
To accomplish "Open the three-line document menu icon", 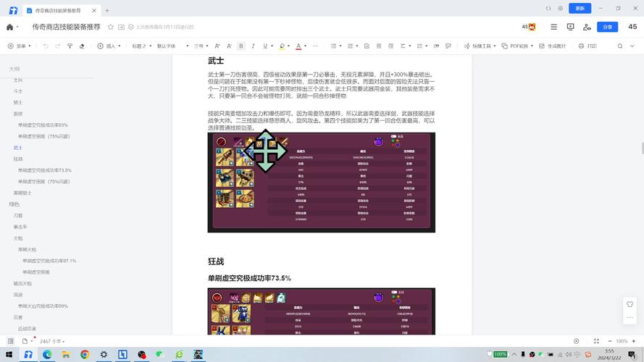I will (553, 27).
